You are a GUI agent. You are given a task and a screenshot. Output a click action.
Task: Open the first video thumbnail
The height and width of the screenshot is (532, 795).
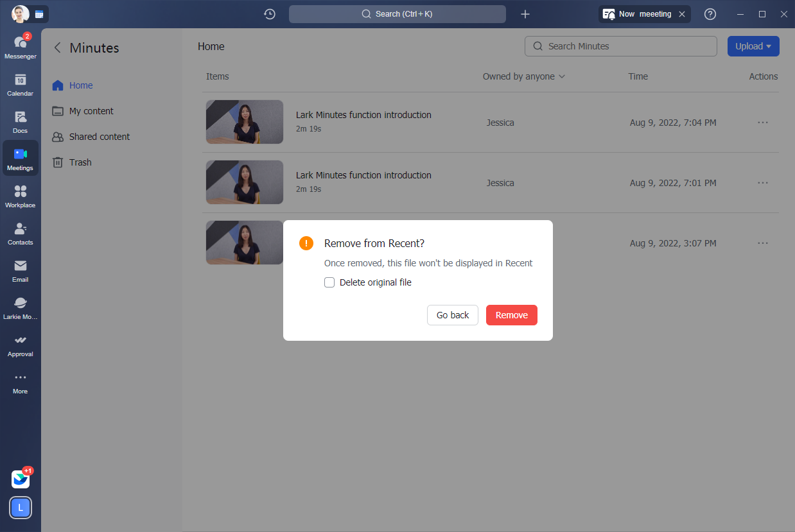245,122
